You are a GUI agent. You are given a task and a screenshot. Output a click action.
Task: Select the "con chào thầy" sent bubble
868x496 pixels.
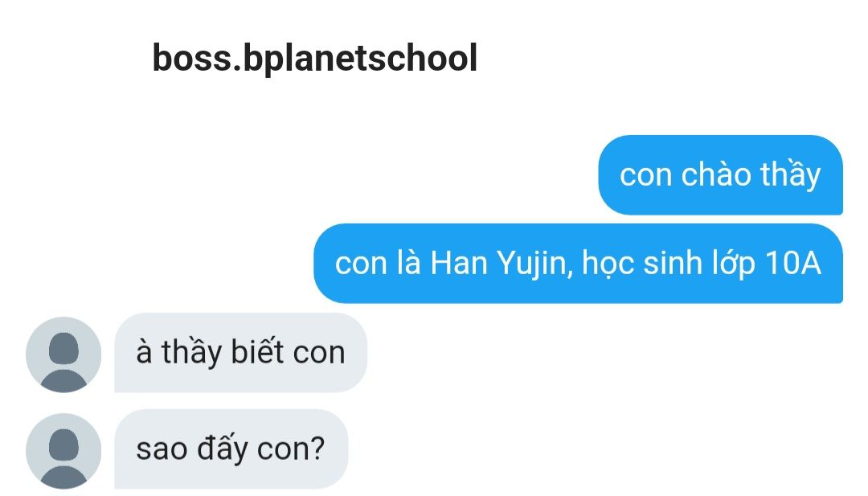[720, 175]
